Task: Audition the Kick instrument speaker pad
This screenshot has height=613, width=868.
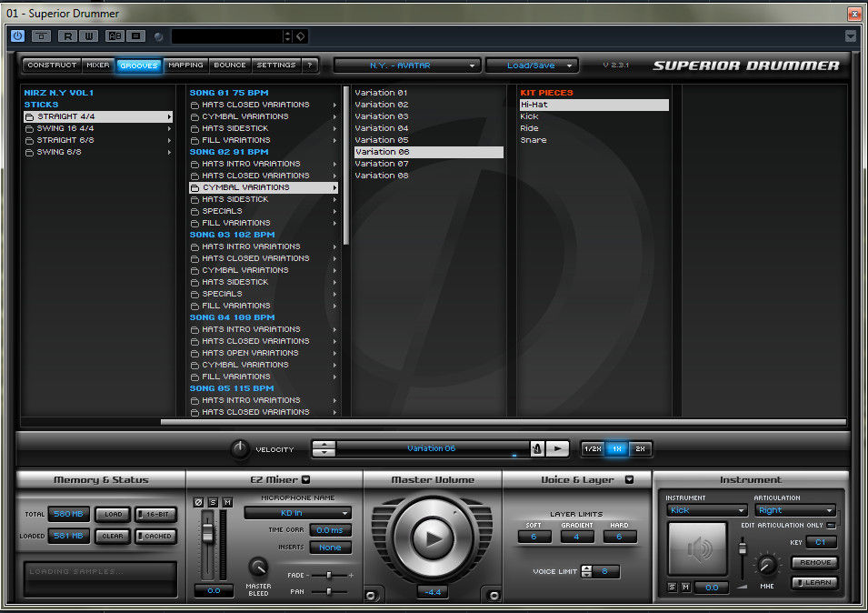Action: [697, 548]
